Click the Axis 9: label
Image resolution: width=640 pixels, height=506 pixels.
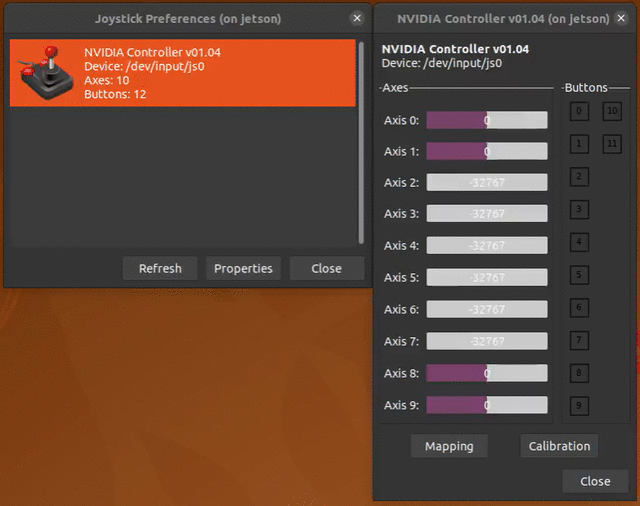tap(401, 405)
